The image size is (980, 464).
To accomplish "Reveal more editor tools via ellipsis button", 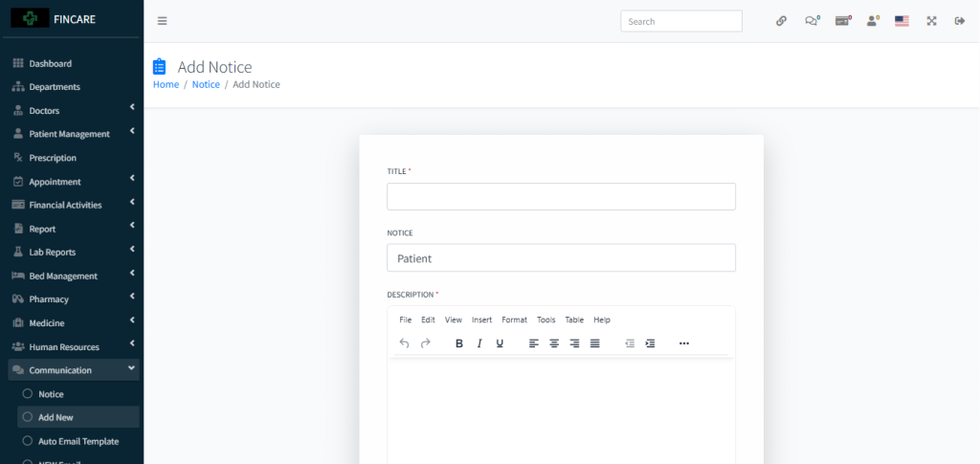I will [683, 343].
